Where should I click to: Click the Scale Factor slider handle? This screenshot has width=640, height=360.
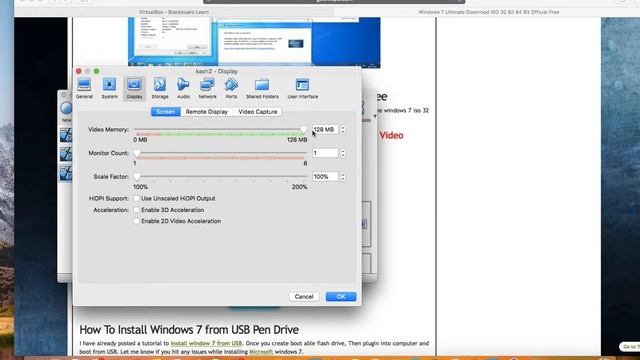click(x=137, y=177)
